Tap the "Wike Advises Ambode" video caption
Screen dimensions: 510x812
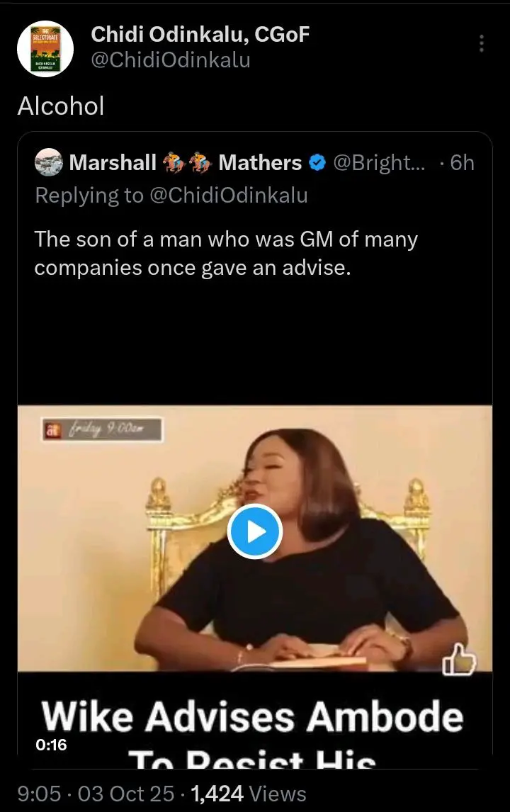click(253, 717)
